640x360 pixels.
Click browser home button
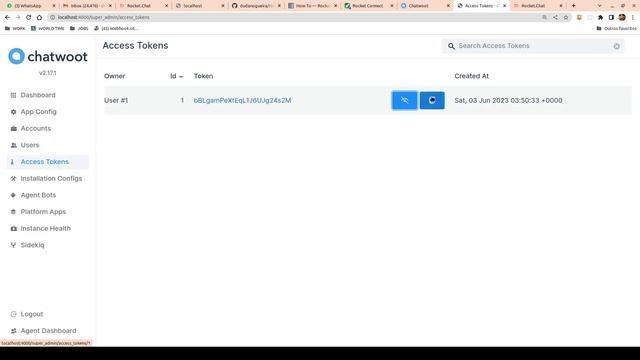[x=39, y=18]
